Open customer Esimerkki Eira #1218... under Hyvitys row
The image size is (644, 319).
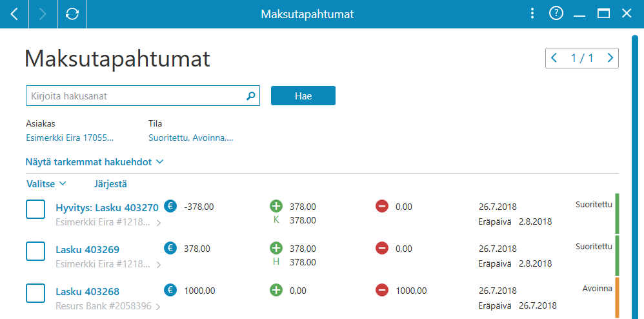click(x=108, y=223)
